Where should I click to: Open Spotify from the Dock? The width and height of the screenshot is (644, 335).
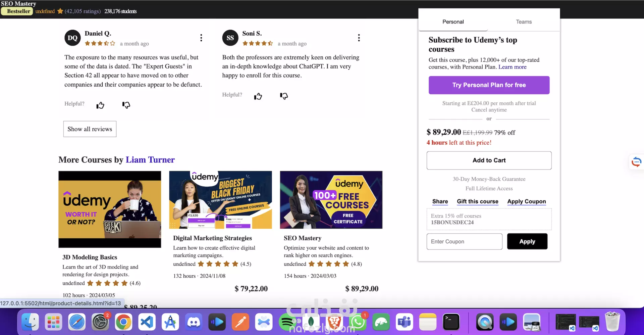click(x=287, y=322)
